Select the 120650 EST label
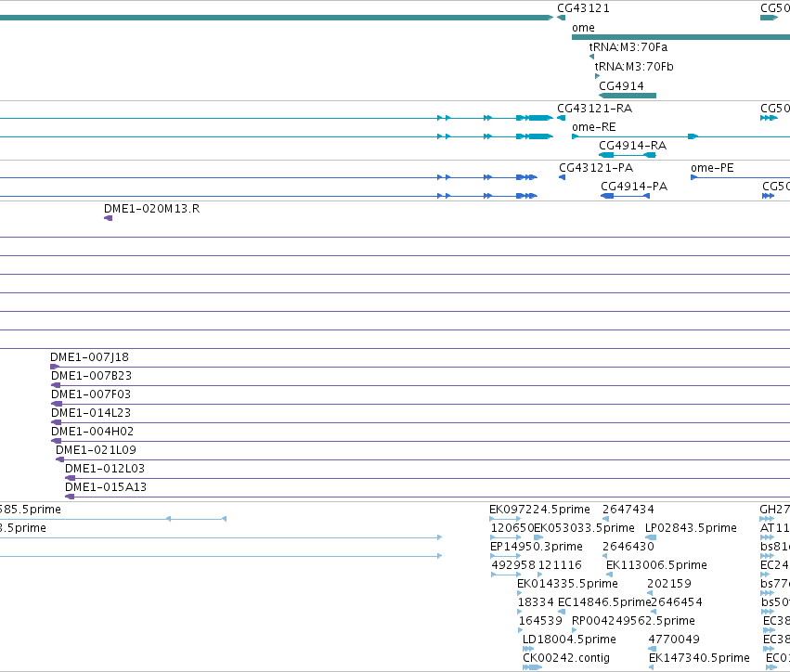This screenshot has height=672, width=790. (x=512, y=528)
